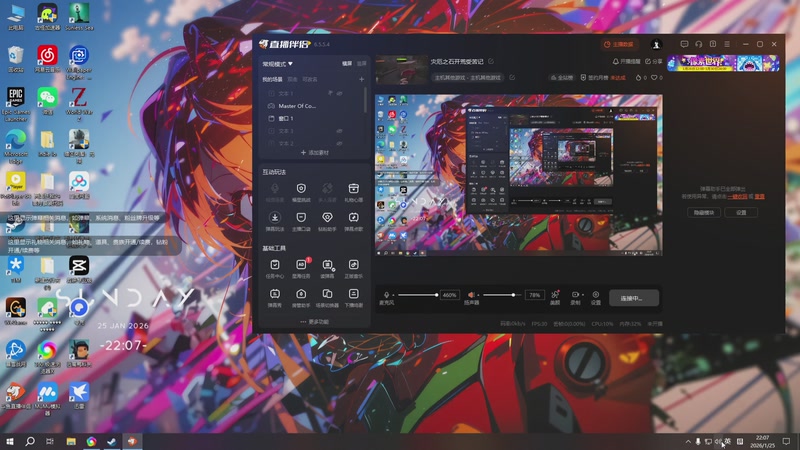
Task: Expand 更多功能 more functions
Action: click(x=315, y=322)
